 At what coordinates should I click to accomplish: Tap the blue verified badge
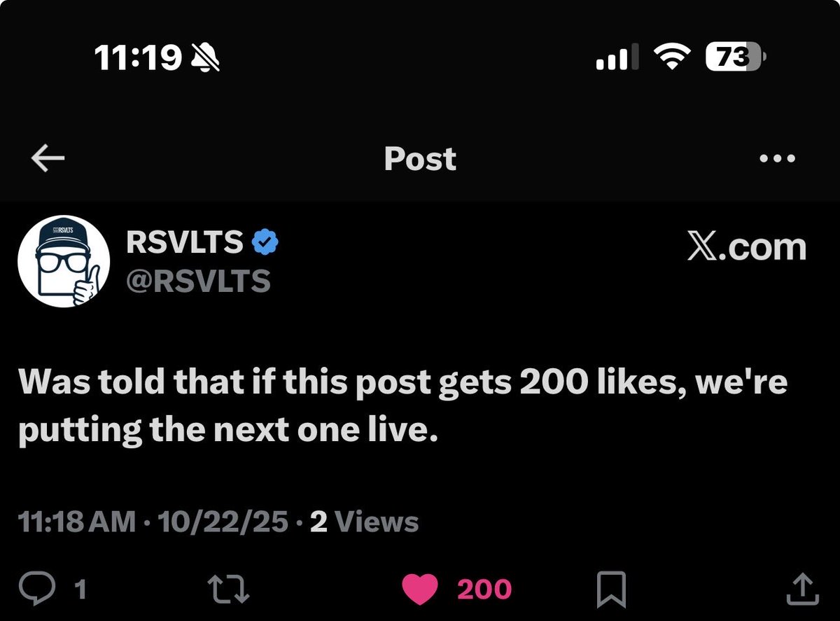[266, 242]
